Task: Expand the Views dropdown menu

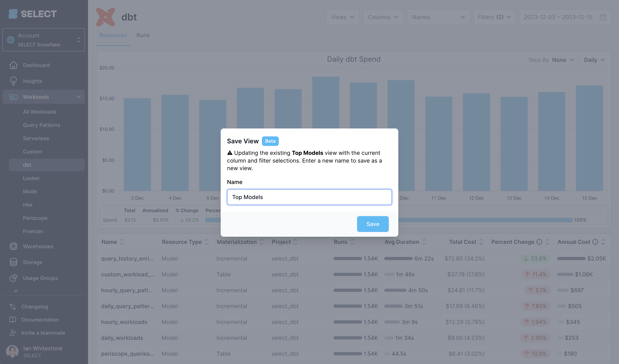Action: click(x=342, y=16)
